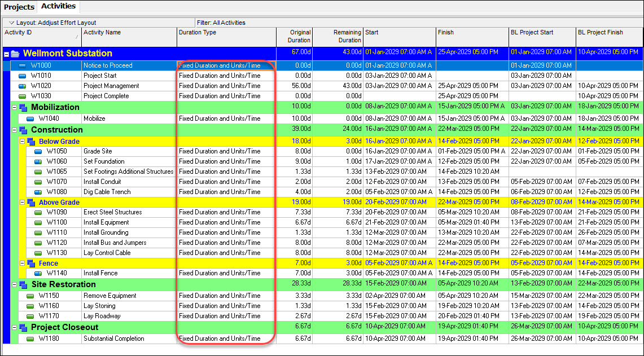
Task: Switch to the Projects tab
Action: [x=19, y=7]
